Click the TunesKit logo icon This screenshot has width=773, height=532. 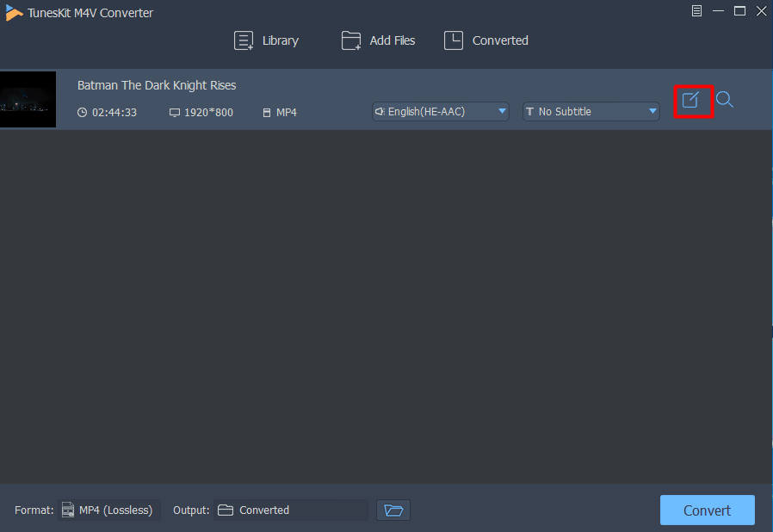pos(14,13)
